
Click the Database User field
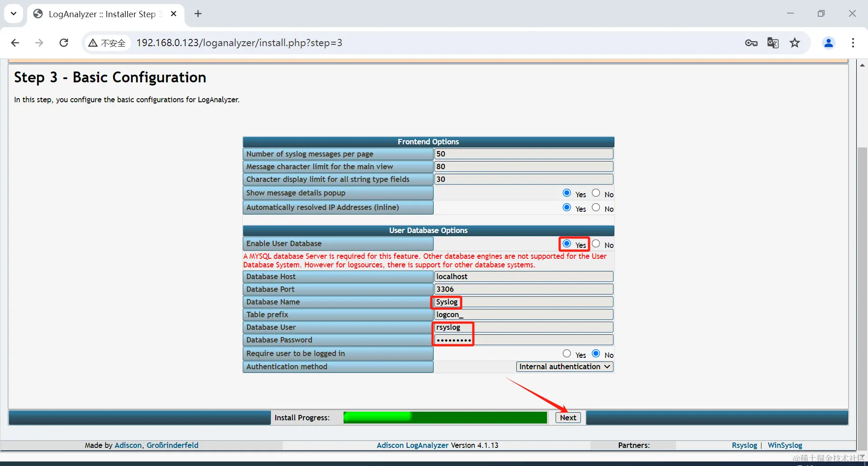524,327
